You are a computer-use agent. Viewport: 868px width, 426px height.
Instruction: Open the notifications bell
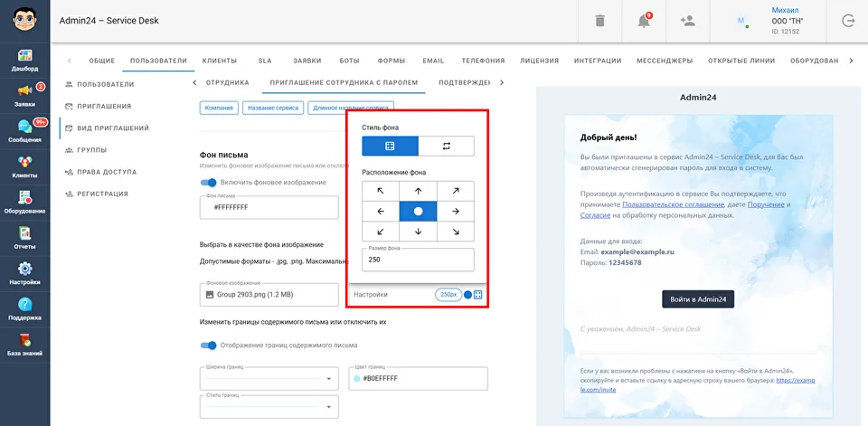pos(644,21)
